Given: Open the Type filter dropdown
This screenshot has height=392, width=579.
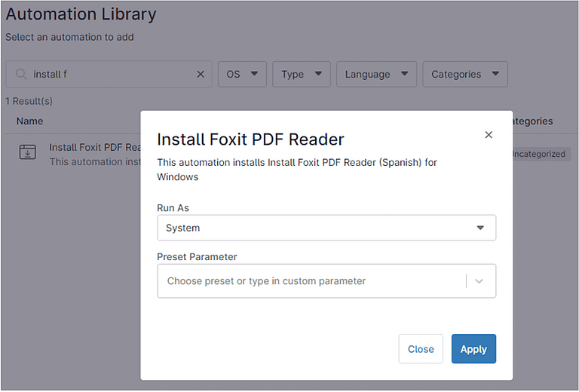Looking at the screenshot, I should click(301, 75).
